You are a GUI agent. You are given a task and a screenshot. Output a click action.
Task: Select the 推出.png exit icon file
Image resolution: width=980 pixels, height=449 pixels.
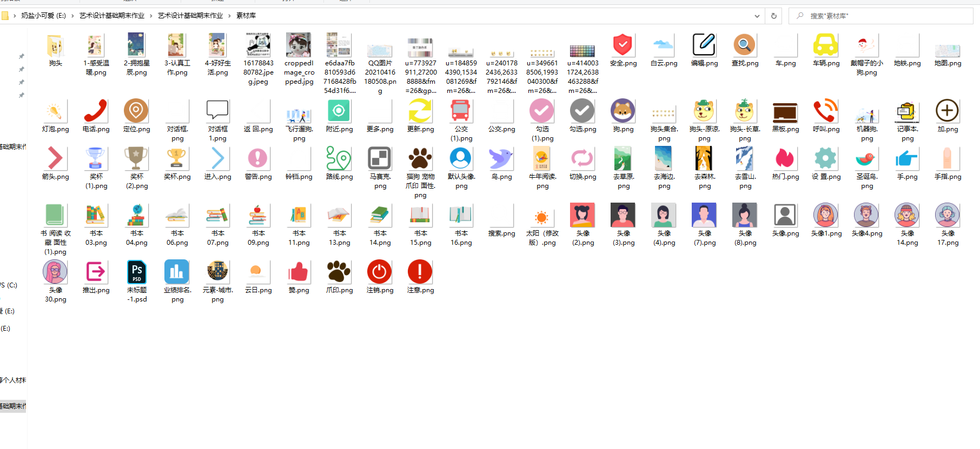coord(96,272)
